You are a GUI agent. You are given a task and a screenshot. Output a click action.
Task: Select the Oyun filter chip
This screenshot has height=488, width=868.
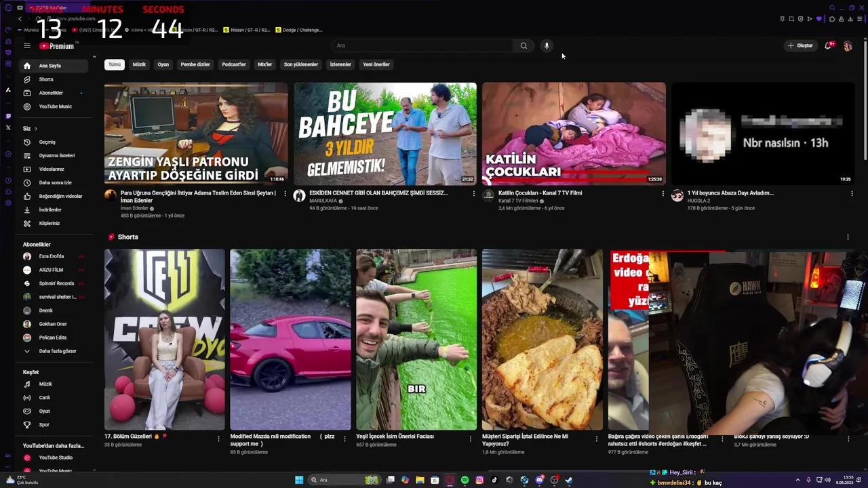coord(163,64)
